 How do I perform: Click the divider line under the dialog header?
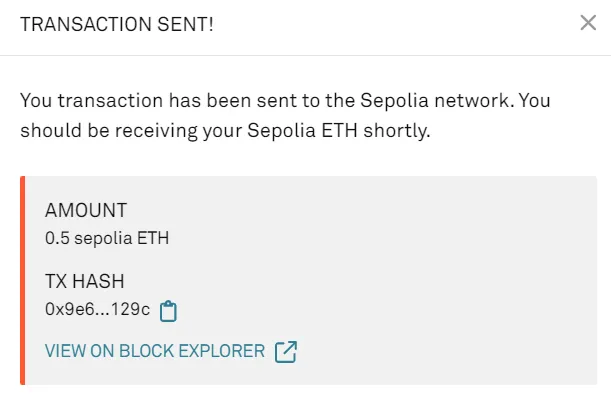[x=305, y=55]
